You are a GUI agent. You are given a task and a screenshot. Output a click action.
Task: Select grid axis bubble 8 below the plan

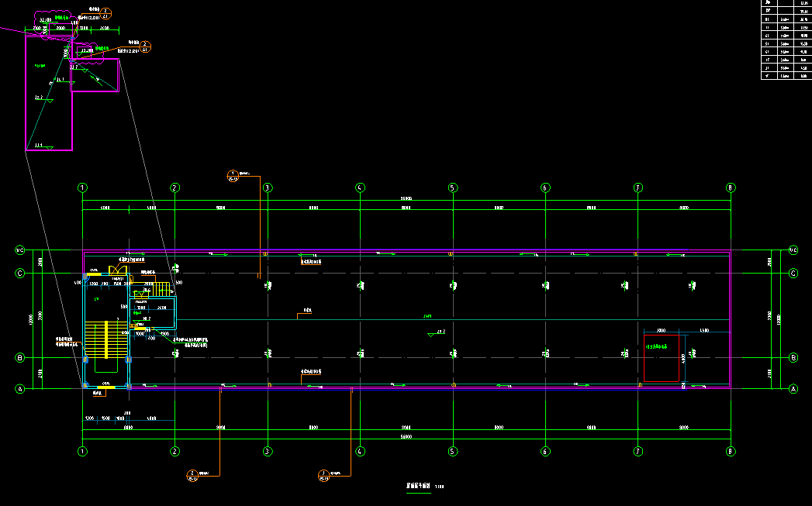[x=730, y=451]
